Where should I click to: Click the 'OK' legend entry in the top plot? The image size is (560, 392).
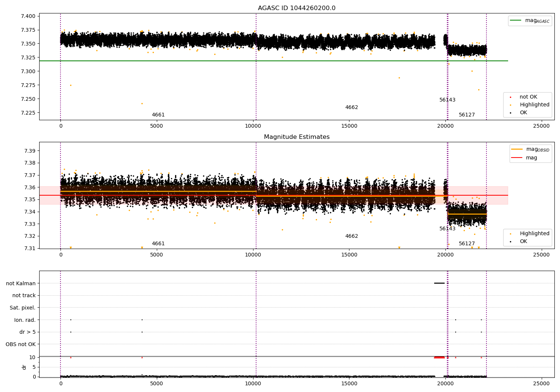(523, 113)
